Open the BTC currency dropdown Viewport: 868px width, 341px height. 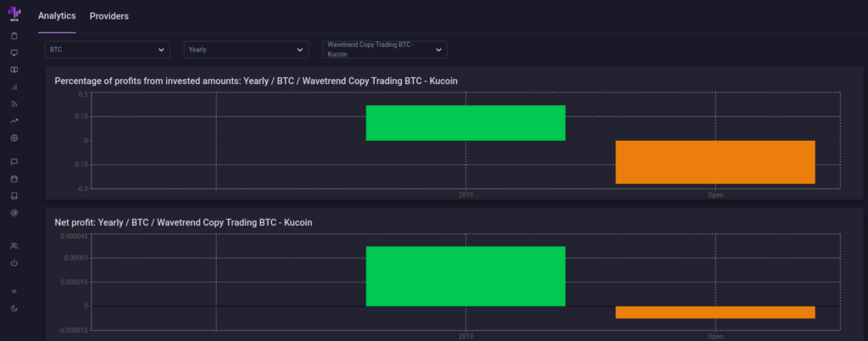(107, 50)
